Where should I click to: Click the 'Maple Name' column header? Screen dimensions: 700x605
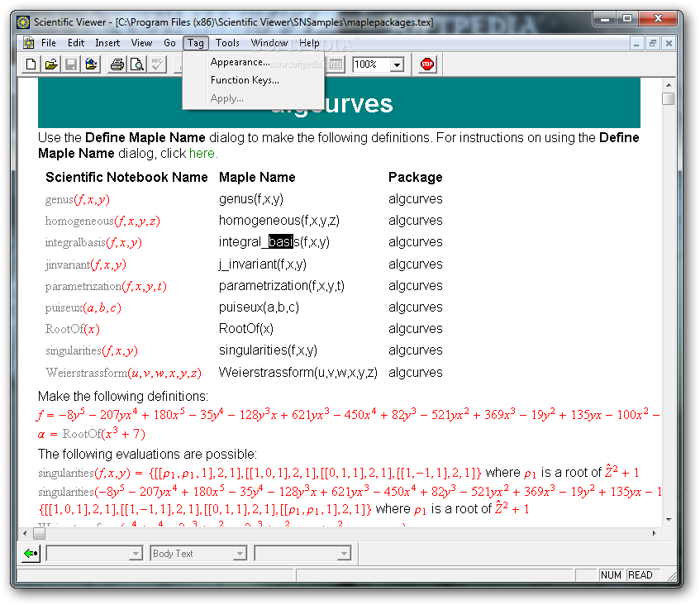[257, 177]
